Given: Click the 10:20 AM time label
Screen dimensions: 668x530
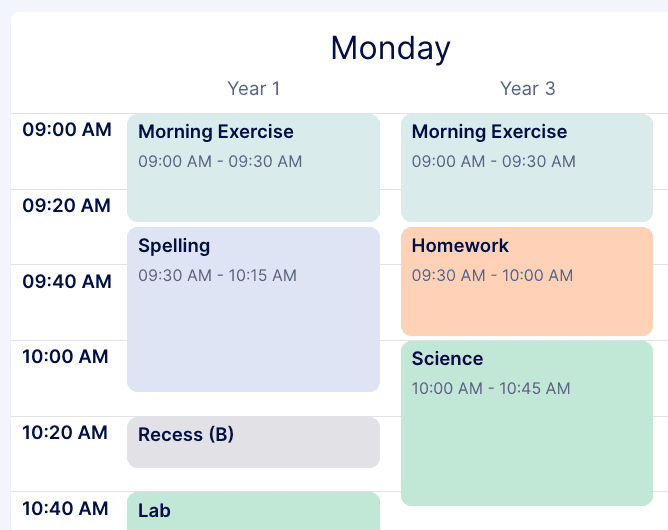Looking at the screenshot, I should [x=67, y=433].
